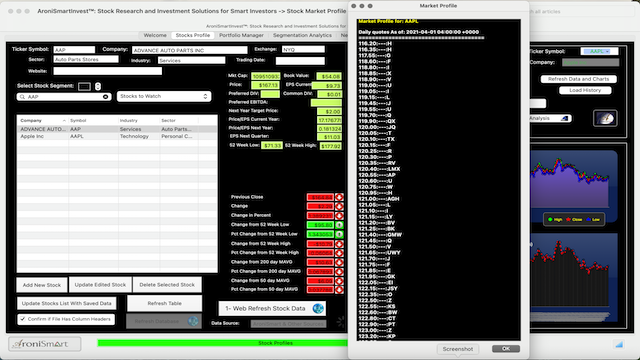Screen dimensions: 640x360
Task: Click the down arrow icon beside Change from 52 Week High
Action: [339, 244]
